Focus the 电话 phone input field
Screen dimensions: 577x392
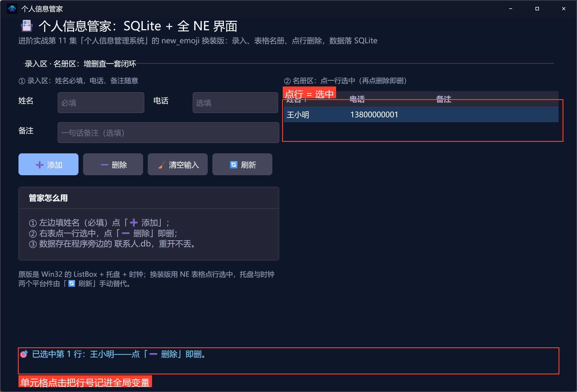pyautogui.click(x=235, y=103)
